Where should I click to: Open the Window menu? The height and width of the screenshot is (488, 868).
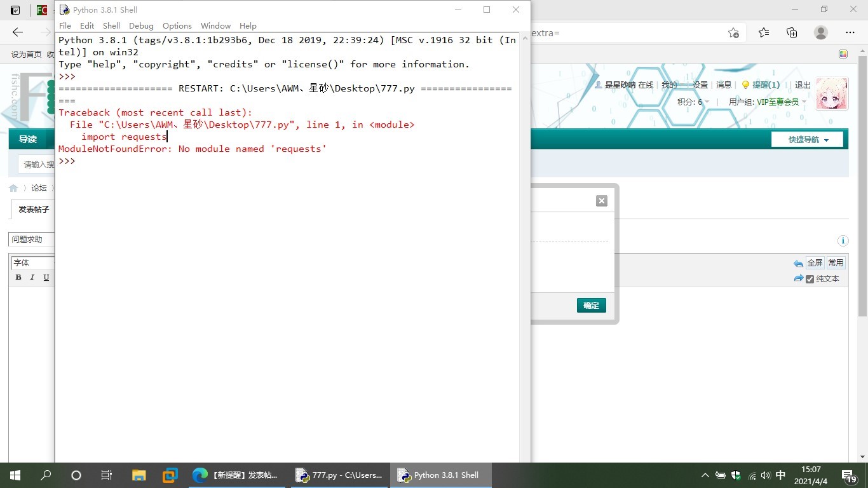coord(215,25)
